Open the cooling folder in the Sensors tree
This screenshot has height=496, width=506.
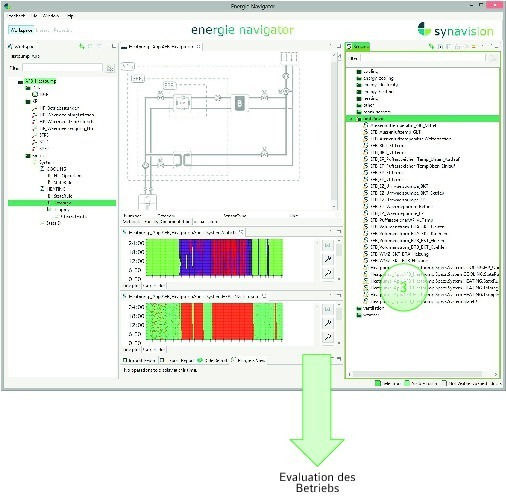[367, 71]
